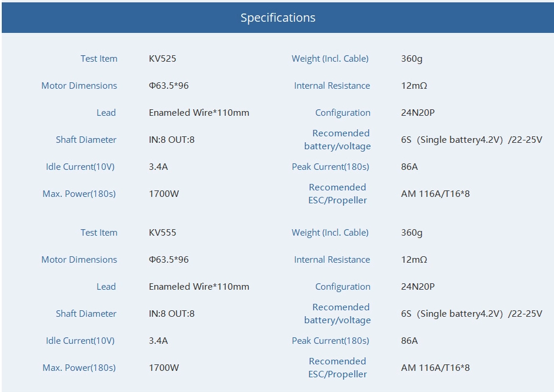Click the Specifications header title
The image size is (554, 392).
278,18
